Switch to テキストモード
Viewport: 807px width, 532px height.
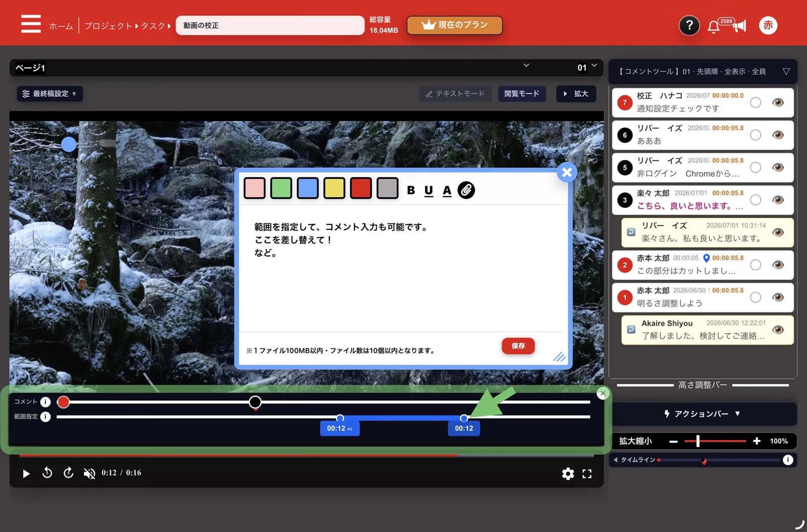[455, 94]
